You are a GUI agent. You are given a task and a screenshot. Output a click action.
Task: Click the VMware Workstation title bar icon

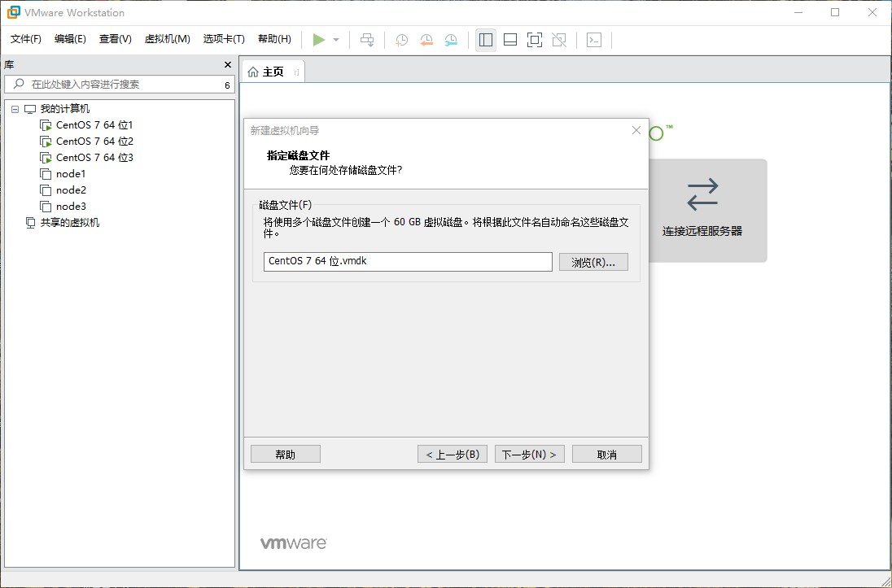point(13,12)
